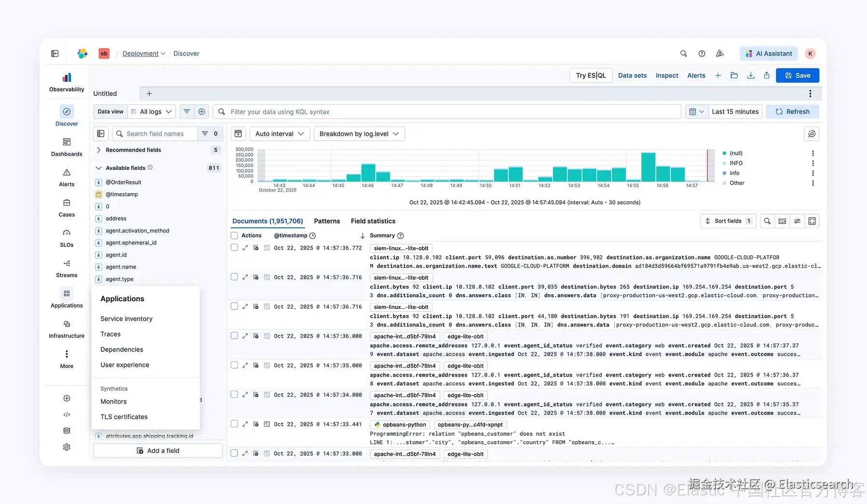This screenshot has width=867, height=504.
Task: Open the Data sets link
Action: [632, 75]
